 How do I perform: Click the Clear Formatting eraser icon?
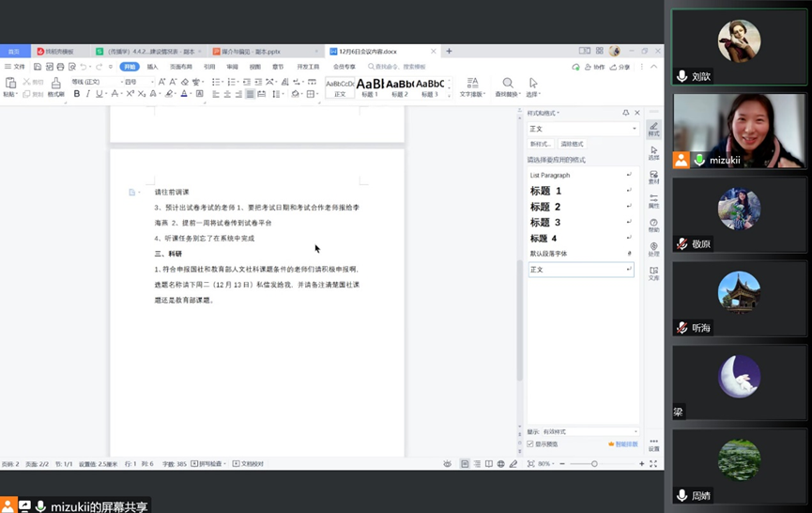(185, 82)
